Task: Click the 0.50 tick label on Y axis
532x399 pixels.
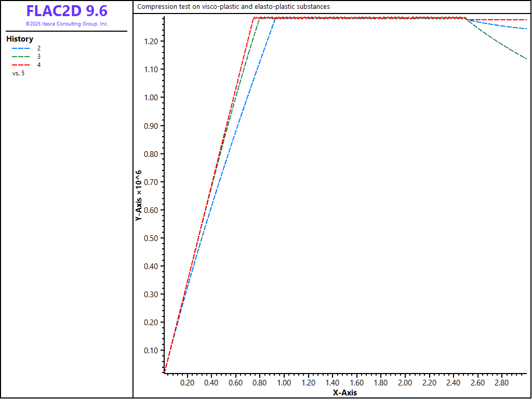Action: [153, 238]
